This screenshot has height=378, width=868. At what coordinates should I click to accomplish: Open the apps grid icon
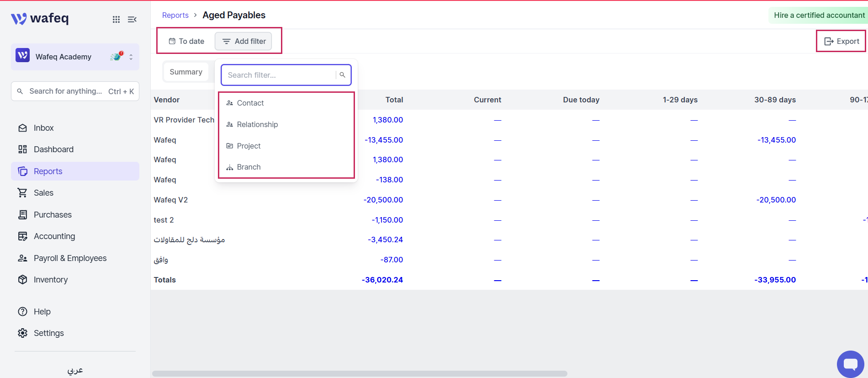116,19
